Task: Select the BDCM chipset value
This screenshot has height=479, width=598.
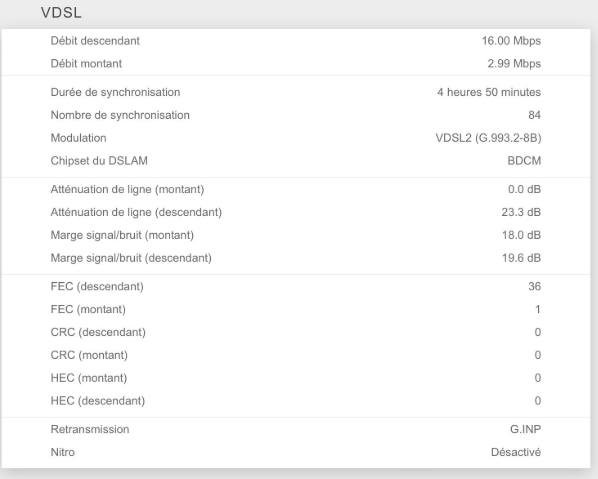Action: coord(524,161)
